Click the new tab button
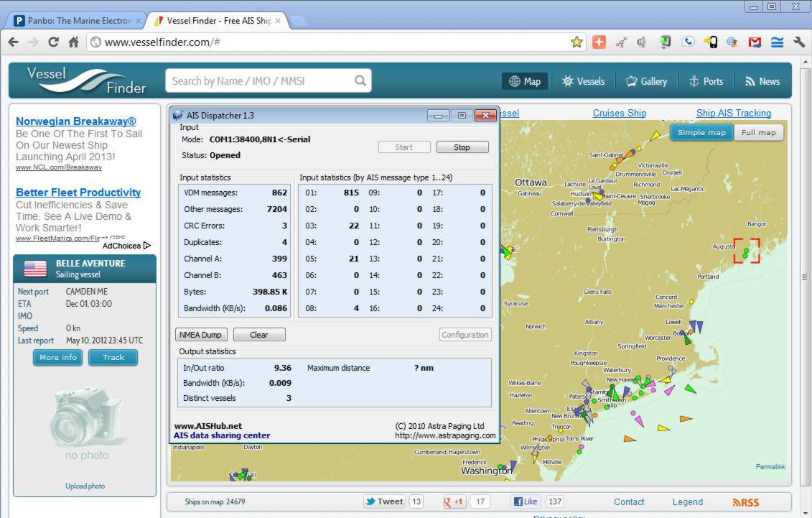Viewport: 812px width, 518px height. 297,22
